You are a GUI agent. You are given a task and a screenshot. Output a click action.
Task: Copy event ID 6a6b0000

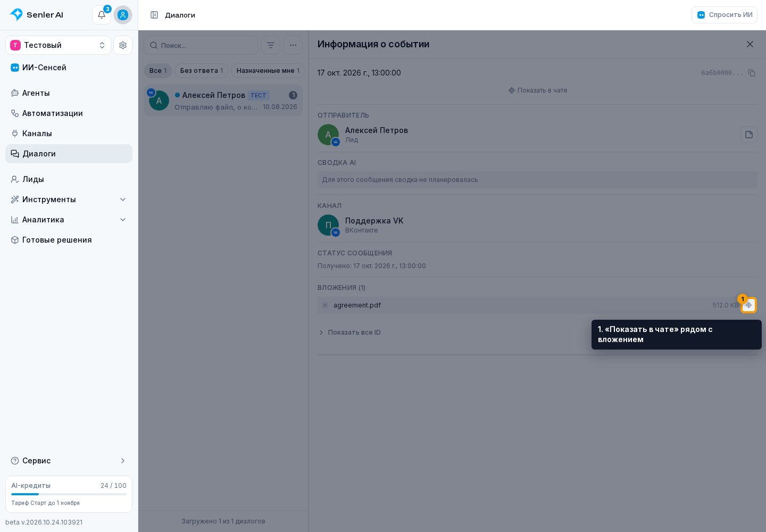point(752,73)
